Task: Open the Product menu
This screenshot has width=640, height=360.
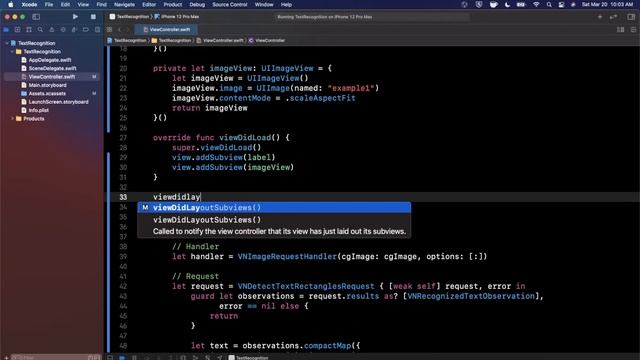Action: click(x=173, y=4)
